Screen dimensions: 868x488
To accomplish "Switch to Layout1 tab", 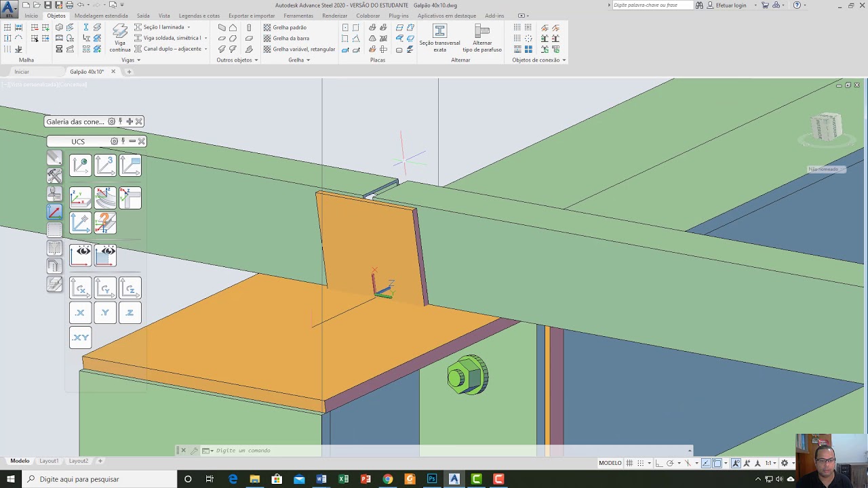I will (x=49, y=461).
